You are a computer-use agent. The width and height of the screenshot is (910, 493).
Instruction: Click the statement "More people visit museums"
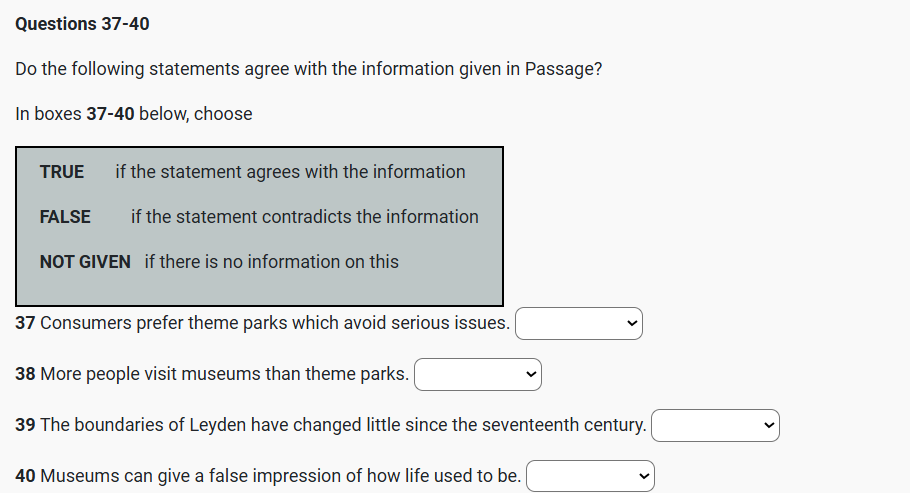(224, 375)
